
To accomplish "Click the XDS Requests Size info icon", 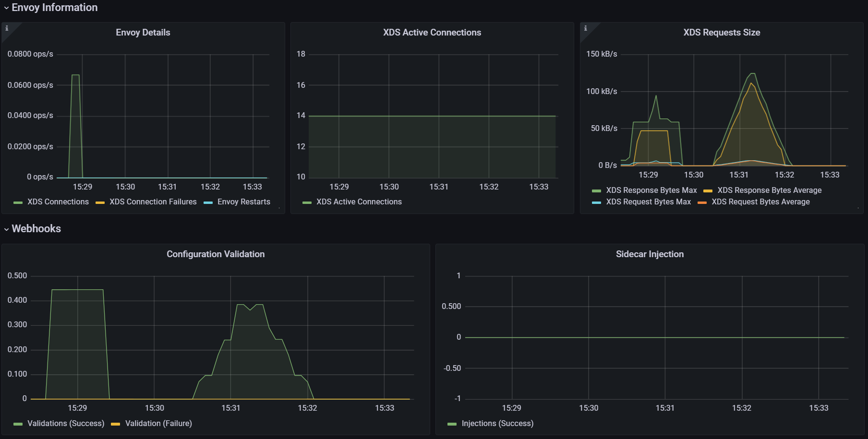I will click(585, 28).
